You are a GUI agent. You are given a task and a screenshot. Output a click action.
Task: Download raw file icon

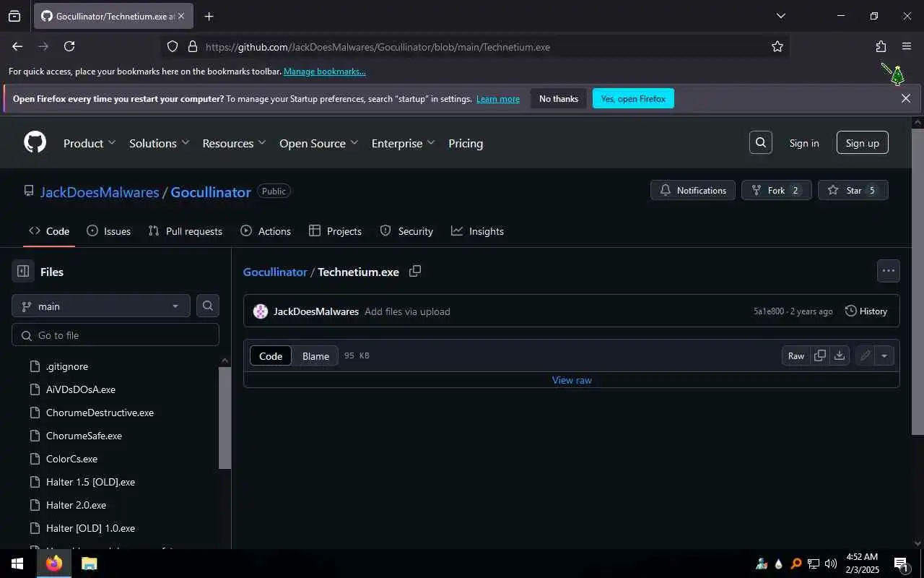coord(840,355)
